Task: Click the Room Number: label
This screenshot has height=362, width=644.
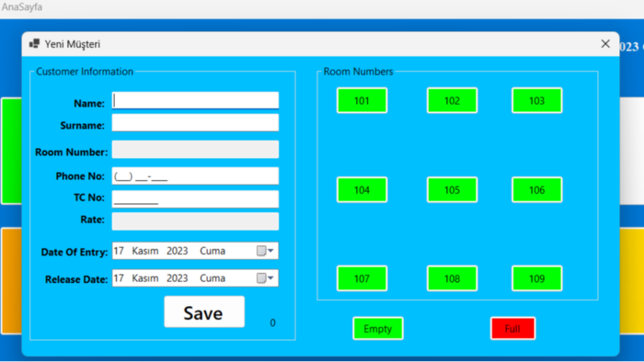Action: 72,153
